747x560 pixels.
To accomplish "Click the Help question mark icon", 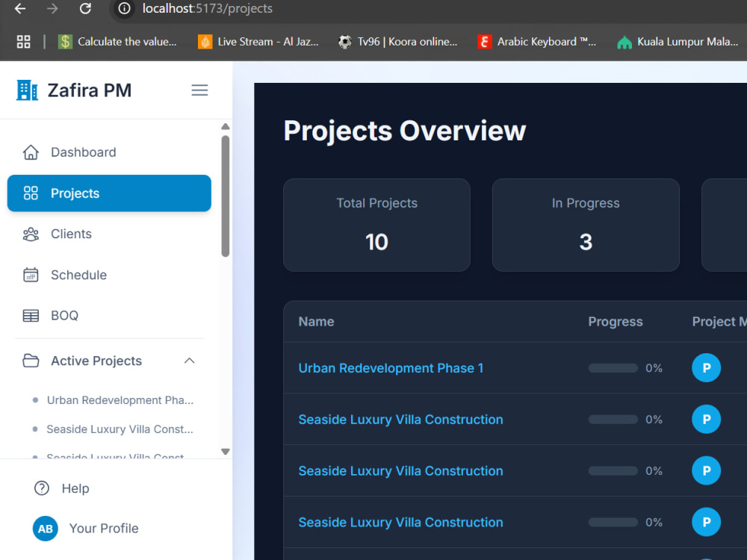I will (x=42, y=488).
